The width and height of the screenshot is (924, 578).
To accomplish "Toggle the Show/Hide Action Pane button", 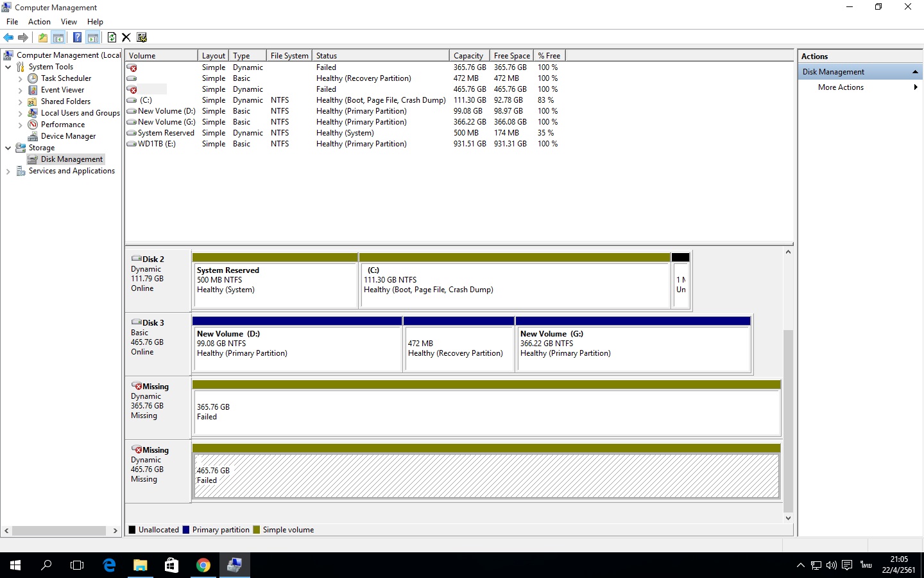I will coord(93,37).
